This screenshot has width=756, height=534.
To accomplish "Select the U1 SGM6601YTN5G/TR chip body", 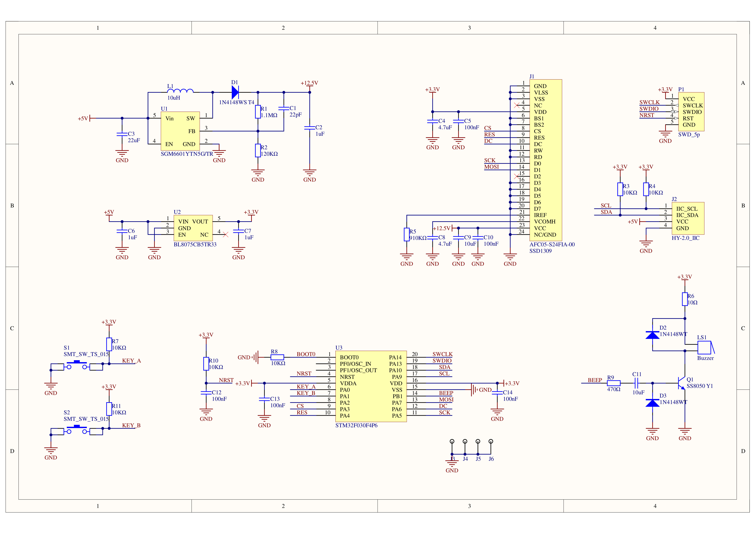I will coord(180,131).
